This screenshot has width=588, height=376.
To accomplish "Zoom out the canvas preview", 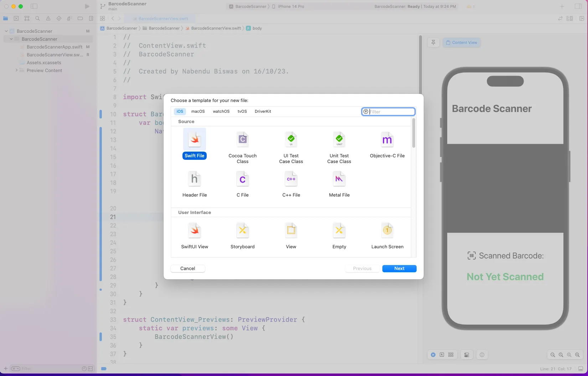I will pyautogui.click(x=553, y=355).
